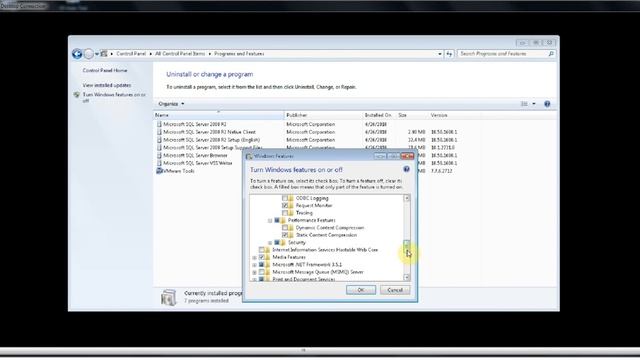The width and height of the screenshot is (640, 360).
Task: Open help in Windows Features dialog
Action: [x=406, y=169]
